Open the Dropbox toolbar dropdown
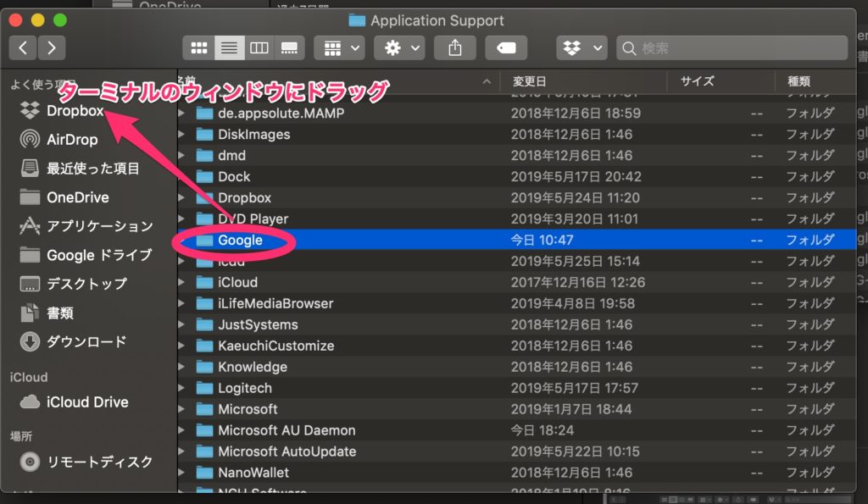This screenshot has height=504, width=868. tap(581, 48)
